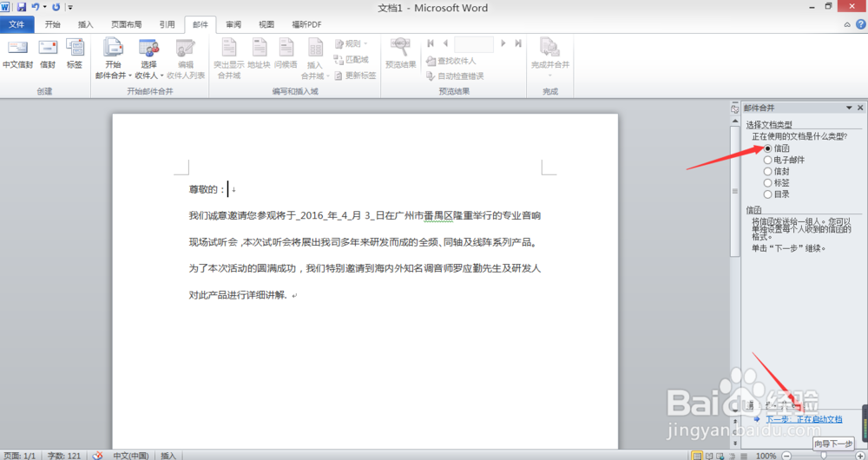
Task: Switch to the 福昕PDF ribbon tab
Action: click(x=306, y=24)
